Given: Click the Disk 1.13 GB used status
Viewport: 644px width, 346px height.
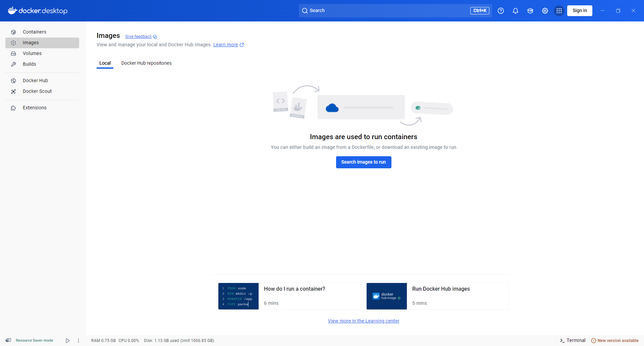Looking at the screenshot, I should coord(179,341).
